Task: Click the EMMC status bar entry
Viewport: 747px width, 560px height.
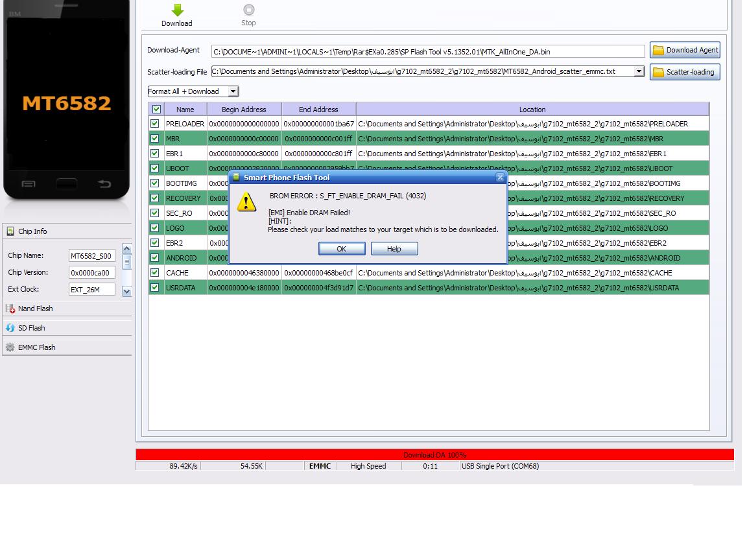Action: [x=320, y=466]
